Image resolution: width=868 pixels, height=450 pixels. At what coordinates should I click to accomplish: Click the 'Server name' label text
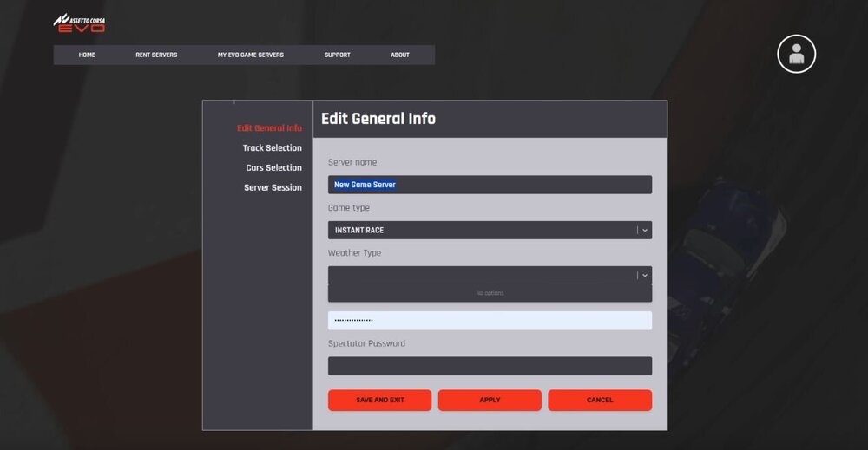[352, 162]
